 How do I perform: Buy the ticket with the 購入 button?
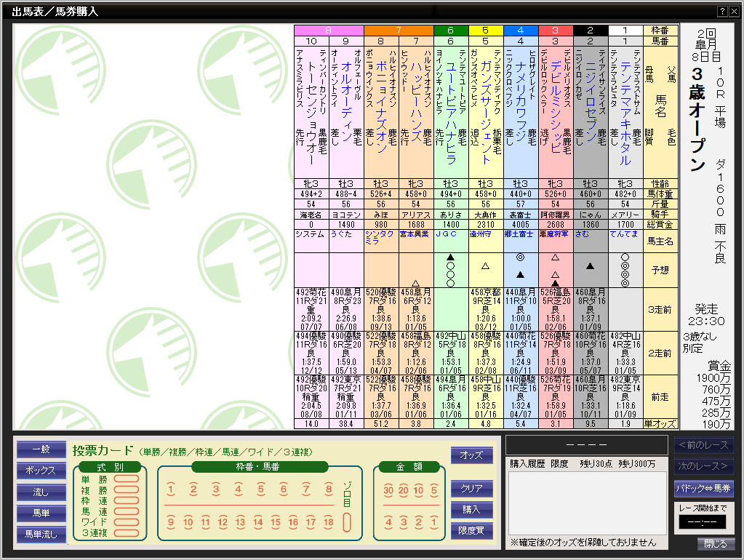472,510
